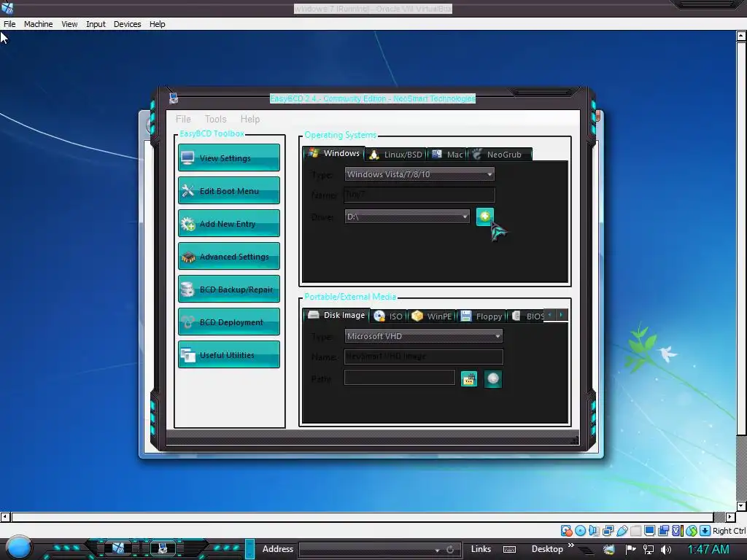The width and height of the screenshot is (747, 560).
Task: Select the BIOS media tab
Action: pyautogui.click(x=527, y=316)
